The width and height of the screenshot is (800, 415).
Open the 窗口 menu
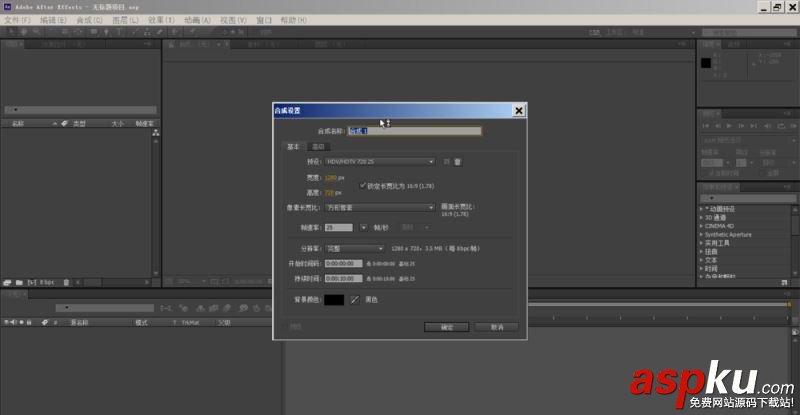(x=264, y=20)
